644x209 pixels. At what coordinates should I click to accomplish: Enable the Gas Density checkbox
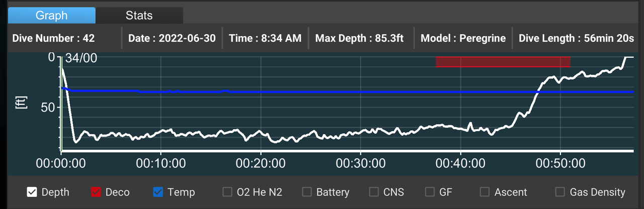pyautogui.click(x=560, y=192)
